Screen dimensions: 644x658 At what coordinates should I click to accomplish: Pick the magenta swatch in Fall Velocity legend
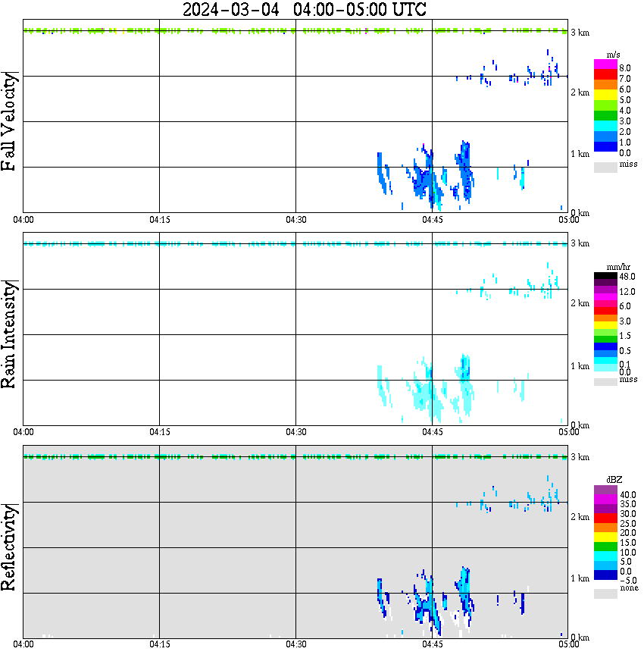(605, 64)
